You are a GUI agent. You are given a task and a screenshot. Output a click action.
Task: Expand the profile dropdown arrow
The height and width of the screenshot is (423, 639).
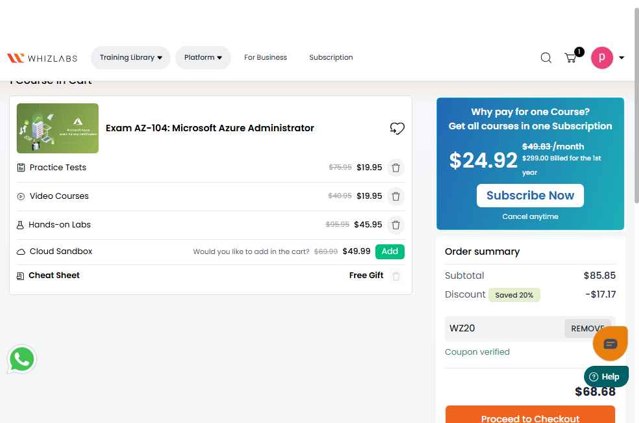(x=621, y=58)
